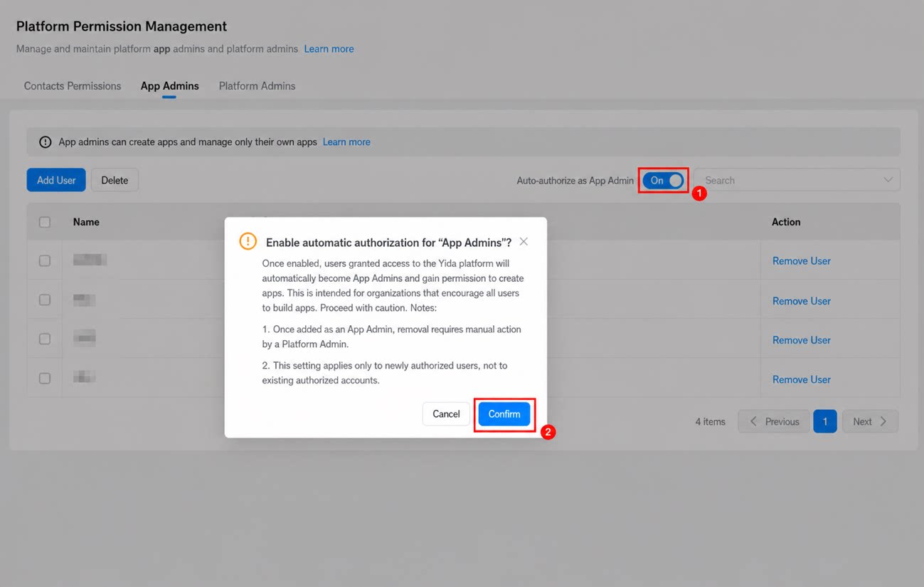Click inside the Search combo box
Screen dimensions: 924x587
tap(797, 180)
